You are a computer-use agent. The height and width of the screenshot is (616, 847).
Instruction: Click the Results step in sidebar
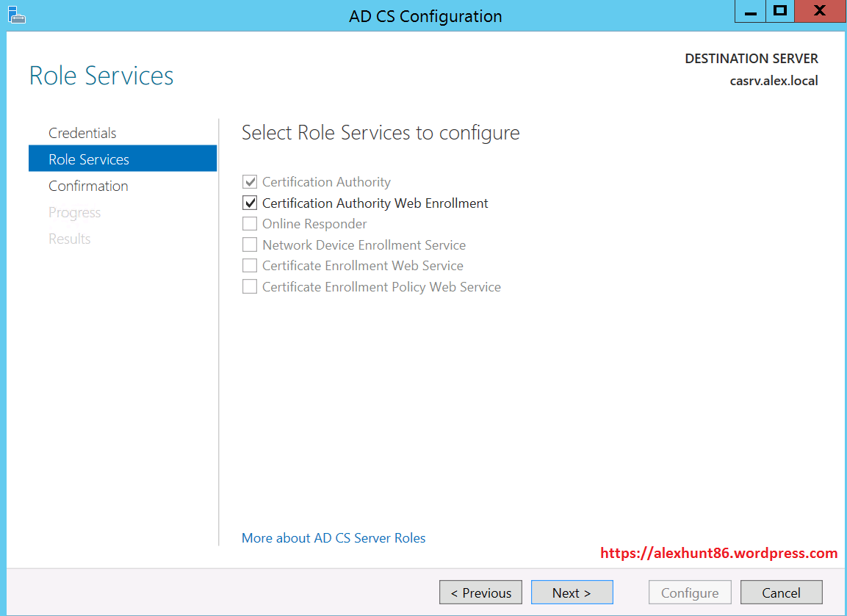click(70, 239)
